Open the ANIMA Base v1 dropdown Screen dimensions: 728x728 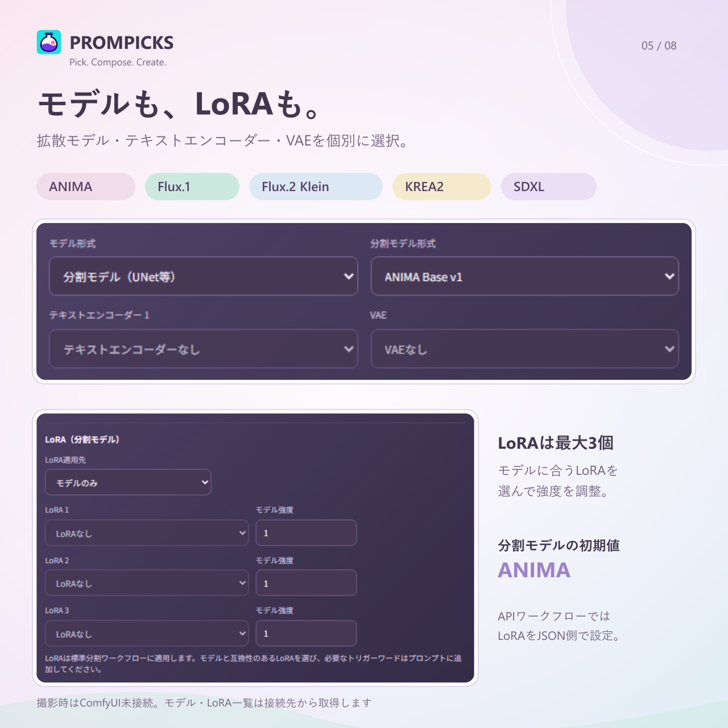pos(525,276)
